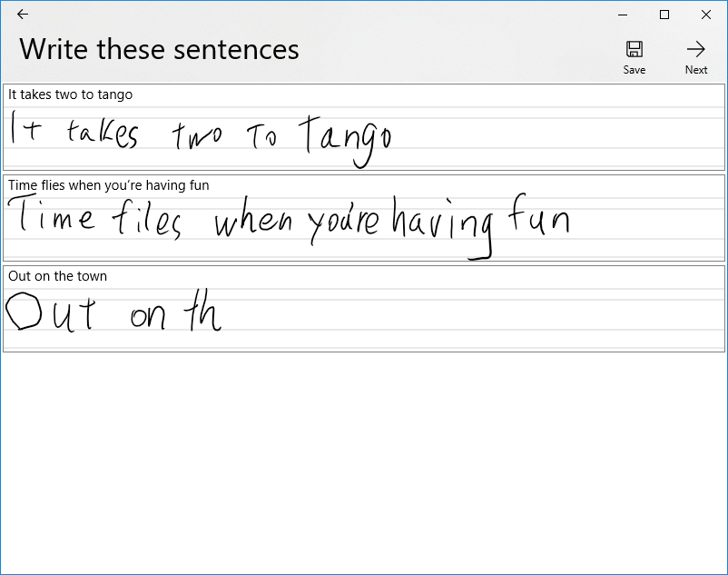
Task: Select the "It takes two to tango" prompt
Action: click(x=71, y=94)
